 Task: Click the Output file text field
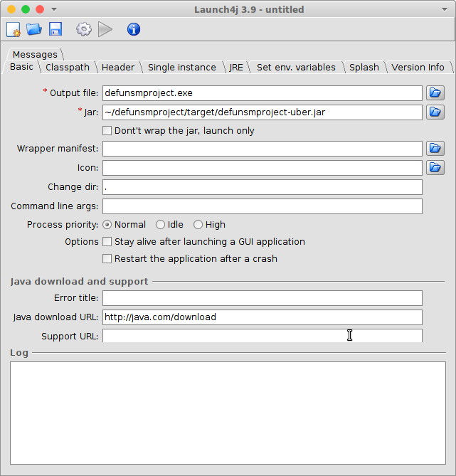(x=263, y=93)
